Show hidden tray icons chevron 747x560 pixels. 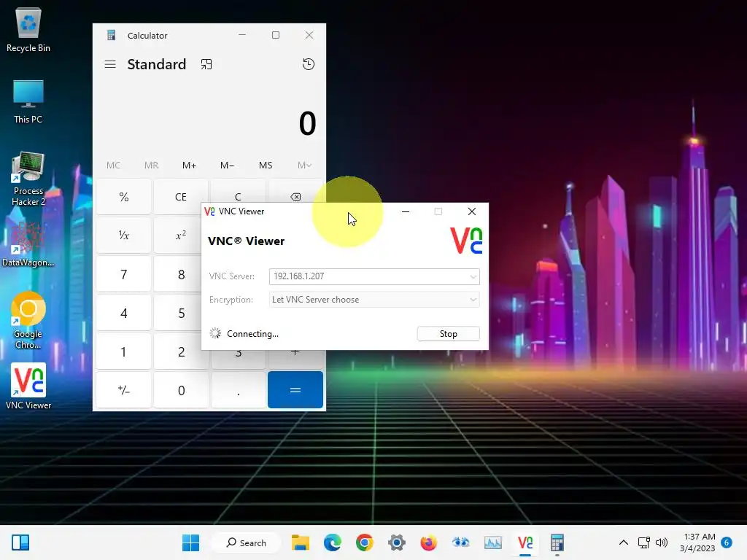[x=623, y=542]
